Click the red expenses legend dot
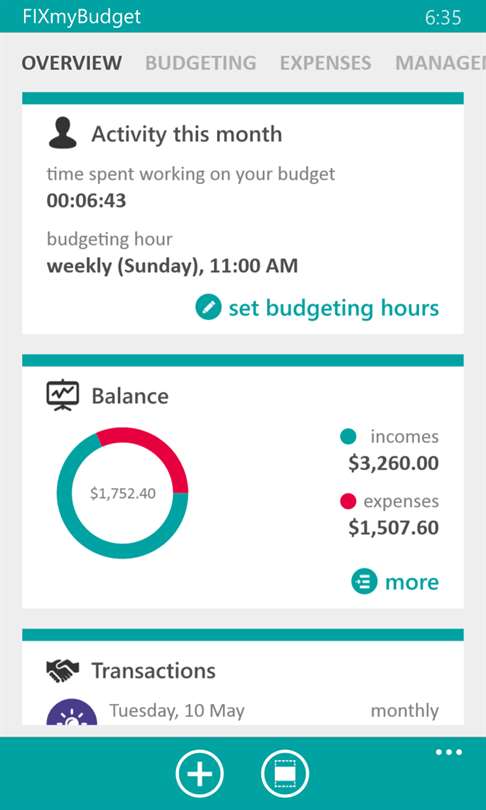This screenshot has width=486, height=810. click(349, 501)
